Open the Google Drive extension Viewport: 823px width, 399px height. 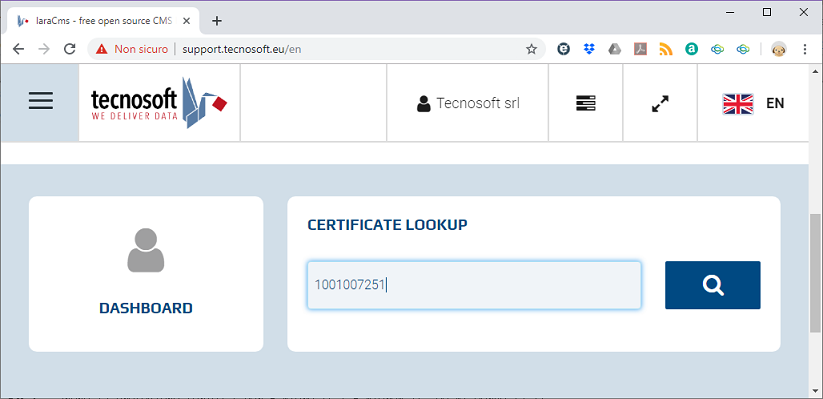(615, 49)
